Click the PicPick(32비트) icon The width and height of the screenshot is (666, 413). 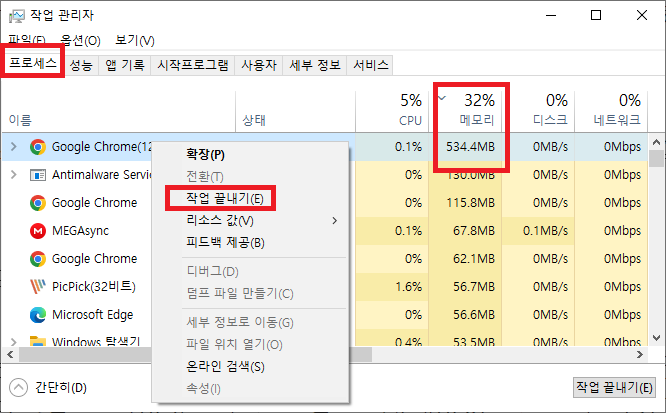38,286
